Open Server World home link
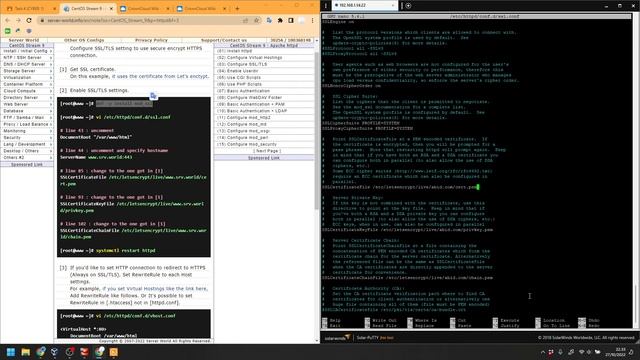The width and height of the screenshot is (640, 360). pos(24,40)
